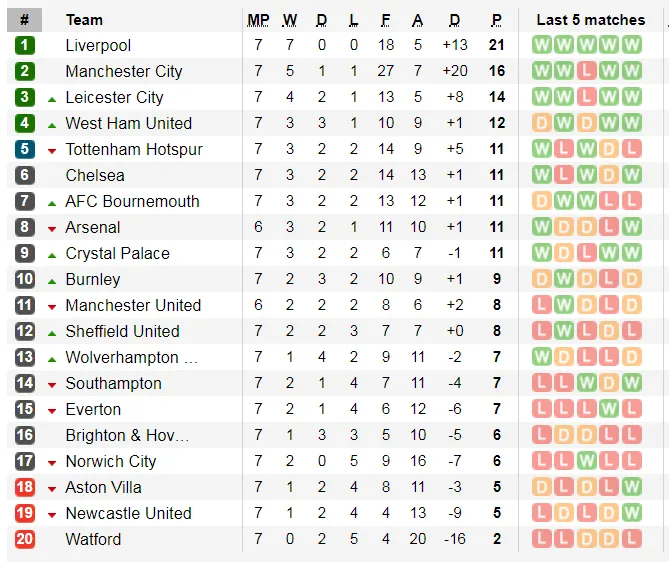The height and width of the screenshot is (562, 669).
Task: Click the Last 5 matches header
Action: 590,20
